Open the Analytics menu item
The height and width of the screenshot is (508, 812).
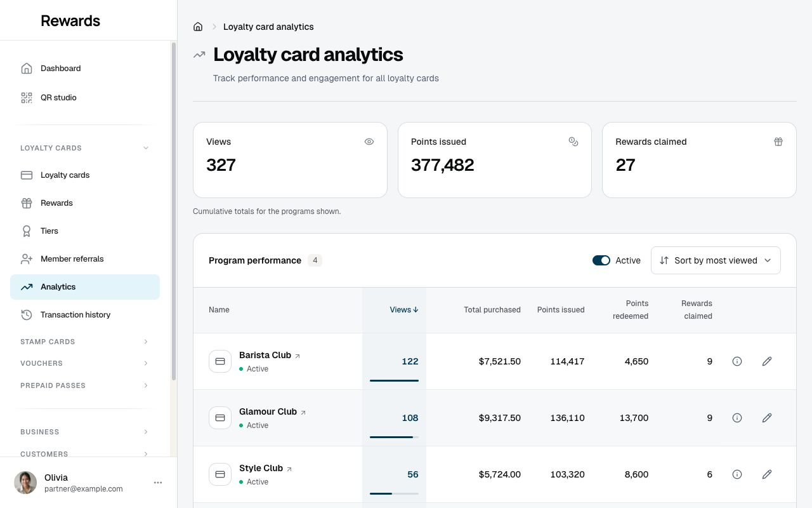click(85, 287)
